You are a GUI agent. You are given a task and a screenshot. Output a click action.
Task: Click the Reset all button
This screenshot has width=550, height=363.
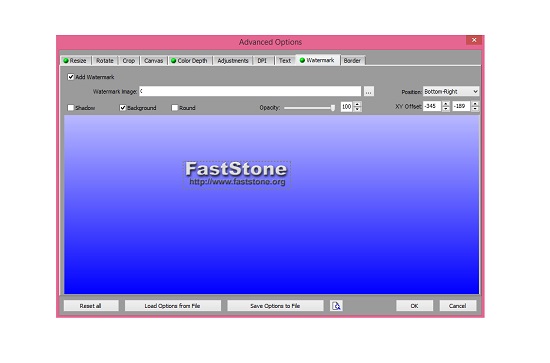(x=91, y=306)
